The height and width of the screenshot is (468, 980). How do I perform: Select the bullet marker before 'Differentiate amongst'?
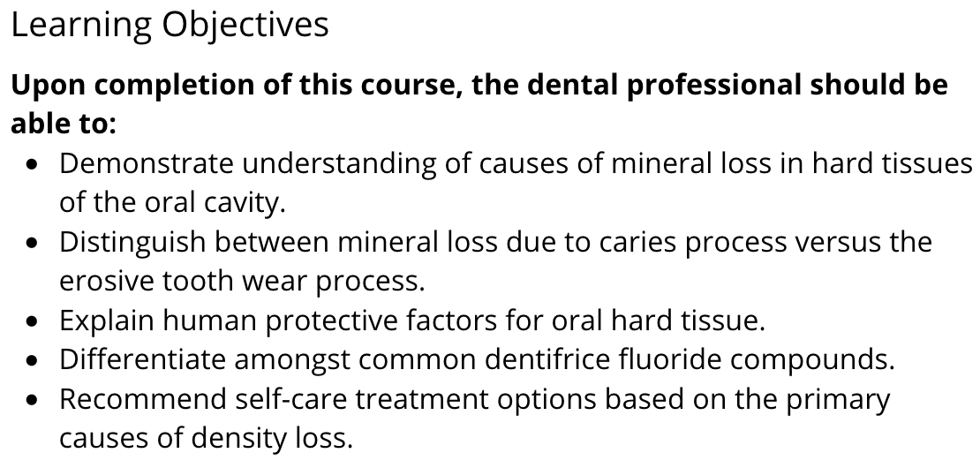(34, 362)
